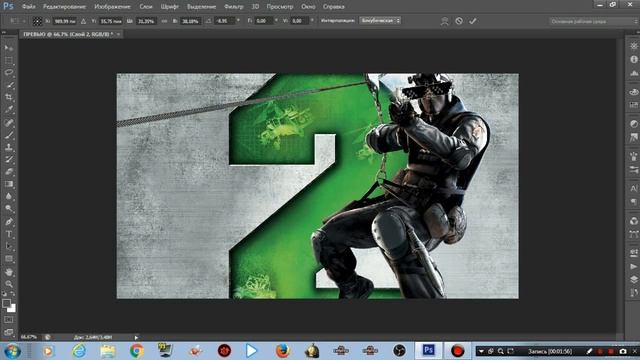Select the History Brush tool

click(9, 160)
